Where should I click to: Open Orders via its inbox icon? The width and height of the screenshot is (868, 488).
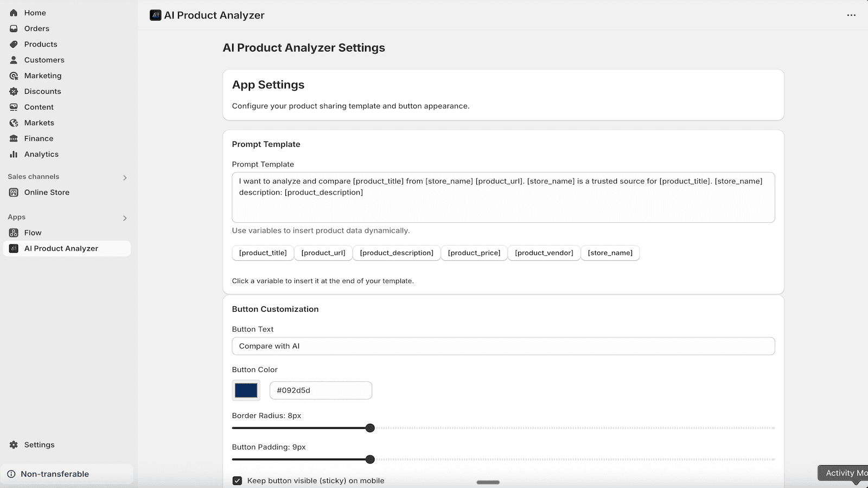tap(14, 28)
